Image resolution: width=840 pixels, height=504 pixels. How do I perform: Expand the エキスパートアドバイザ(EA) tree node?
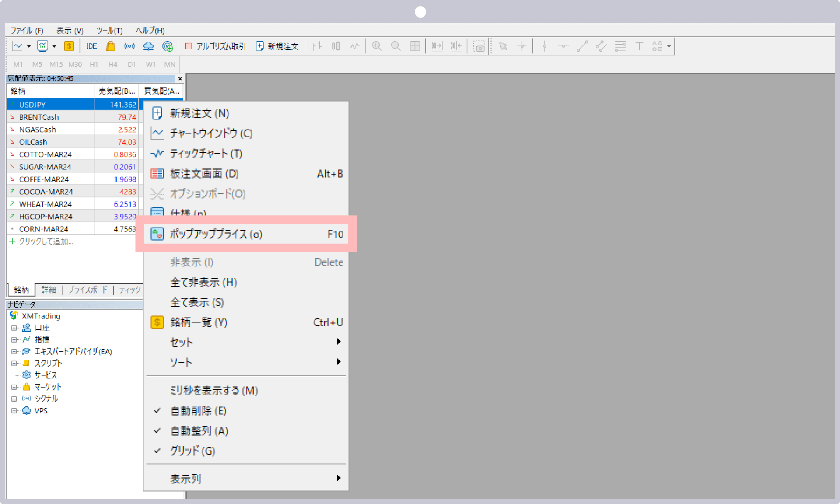click(14, 351)
